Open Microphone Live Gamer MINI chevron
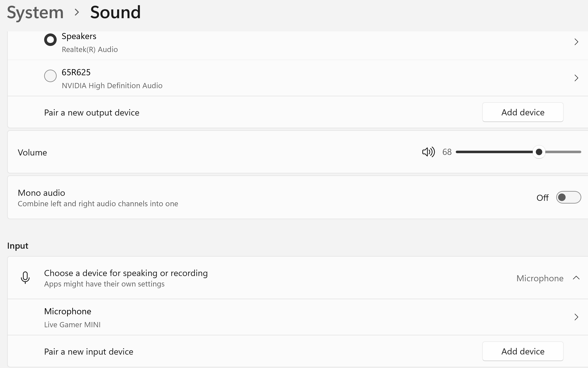The image size is (588, 368). click(576, 317)
